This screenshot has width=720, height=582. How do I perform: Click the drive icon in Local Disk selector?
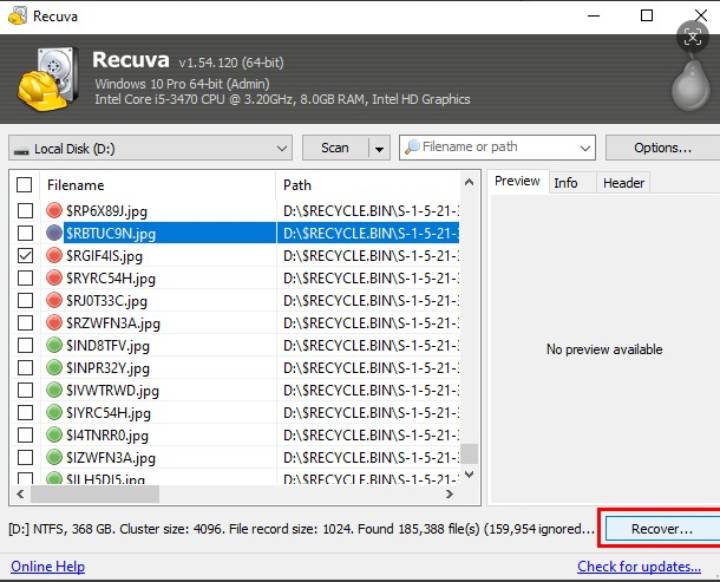click(x=21, y=151)
